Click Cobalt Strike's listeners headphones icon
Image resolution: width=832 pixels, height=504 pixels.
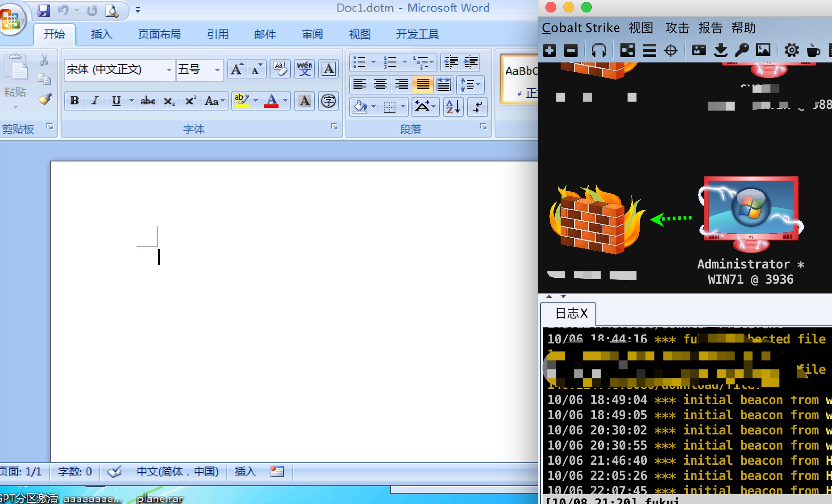coord(599,50)
